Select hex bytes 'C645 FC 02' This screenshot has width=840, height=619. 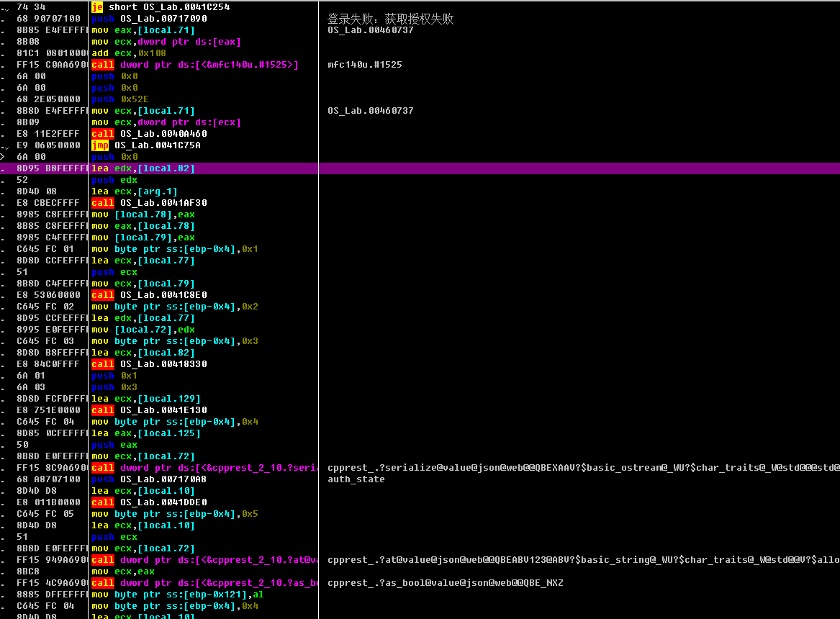(45, 307)
